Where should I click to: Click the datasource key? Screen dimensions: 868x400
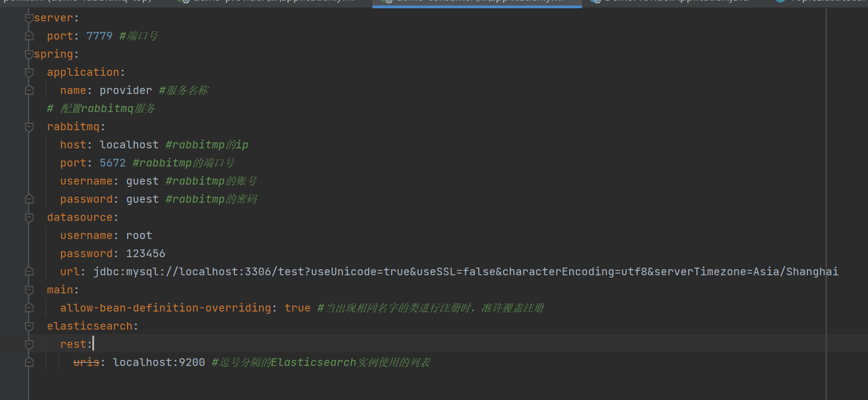coord(80,218)
